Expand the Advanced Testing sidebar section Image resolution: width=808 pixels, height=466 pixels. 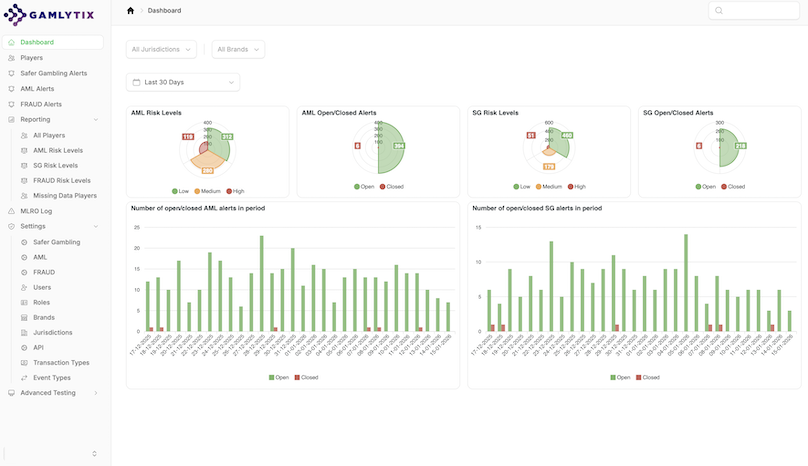coord(52,393)
